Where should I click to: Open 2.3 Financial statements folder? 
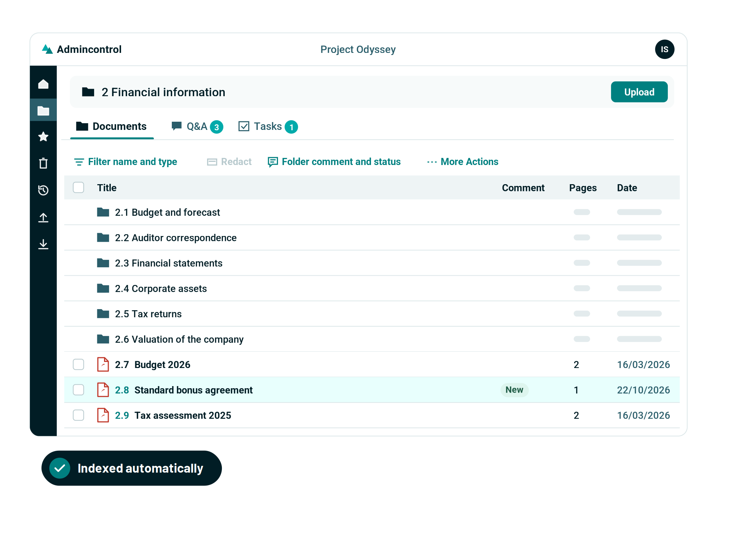[x=169, y=263]
